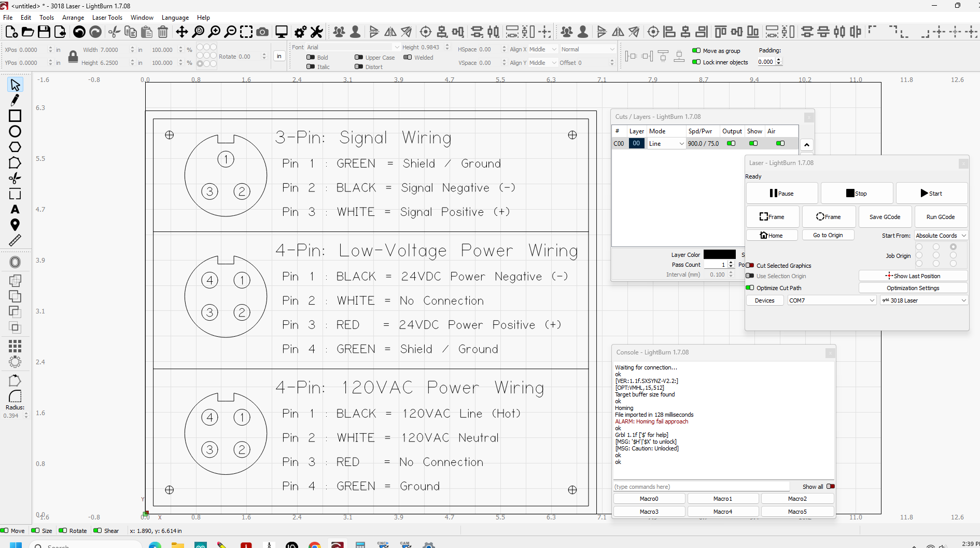Delete the selection with the trash icon
The width and height of the screenshot is (980, 548).
tap(163, 32)
